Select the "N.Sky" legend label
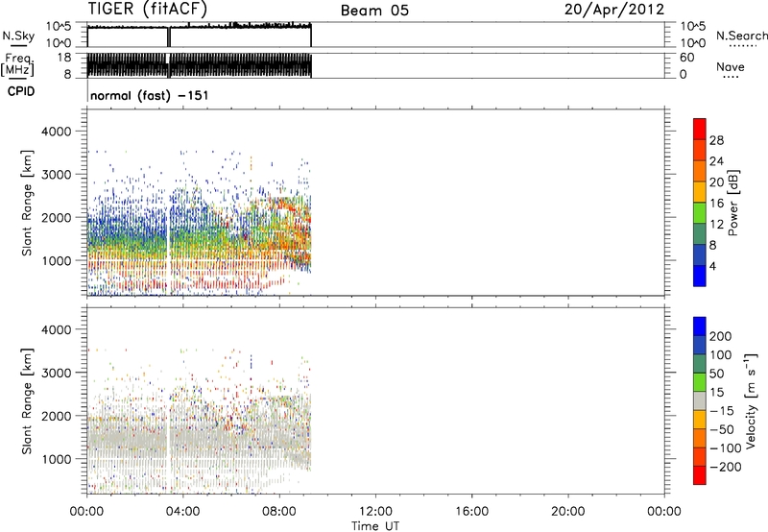Image resolution: width=768 pixels, height=532 pixels. 18,36
